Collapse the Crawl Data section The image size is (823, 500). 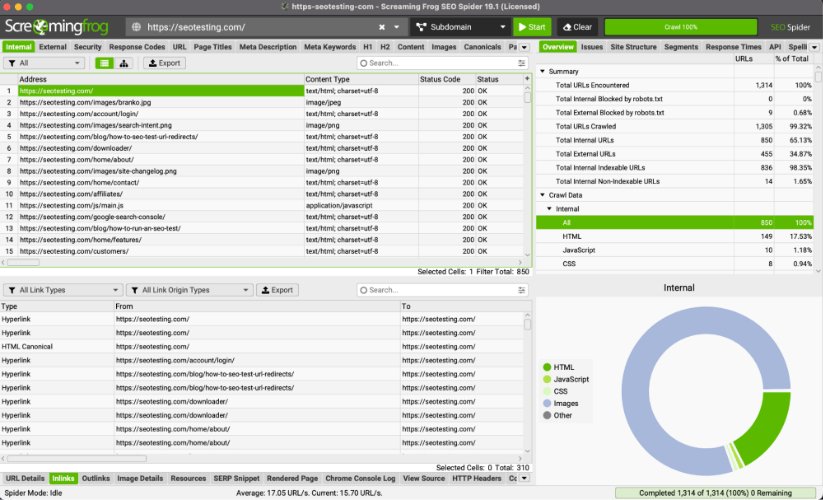[x=543, y=195]
